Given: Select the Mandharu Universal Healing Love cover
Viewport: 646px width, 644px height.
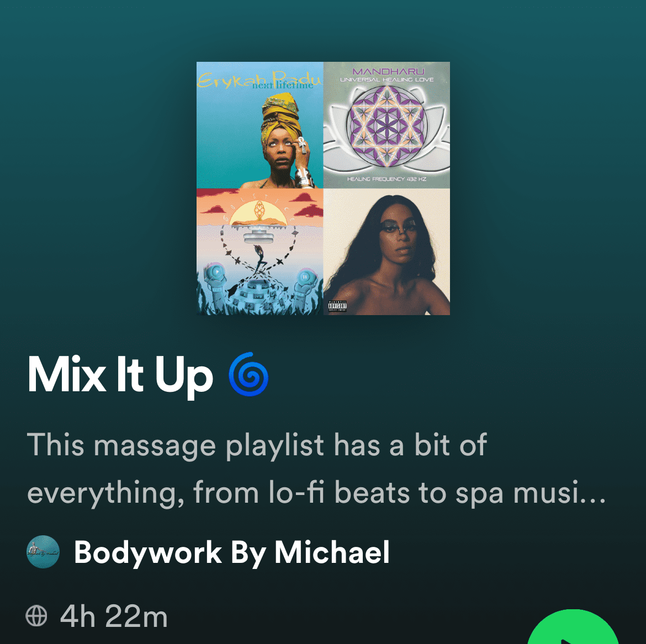Looking at the screenshot, I should point(386,125).
